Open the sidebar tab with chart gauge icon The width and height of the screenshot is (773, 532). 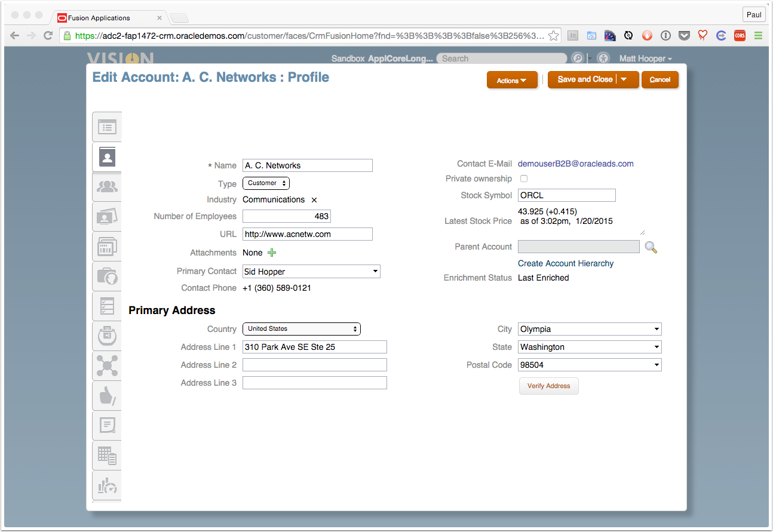(x=107, y=485)
